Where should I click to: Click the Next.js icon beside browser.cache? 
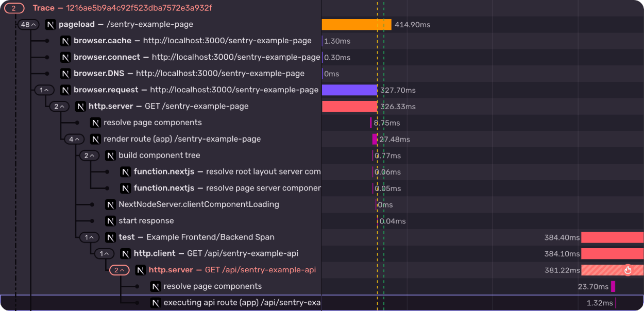[x=64, y=41]
